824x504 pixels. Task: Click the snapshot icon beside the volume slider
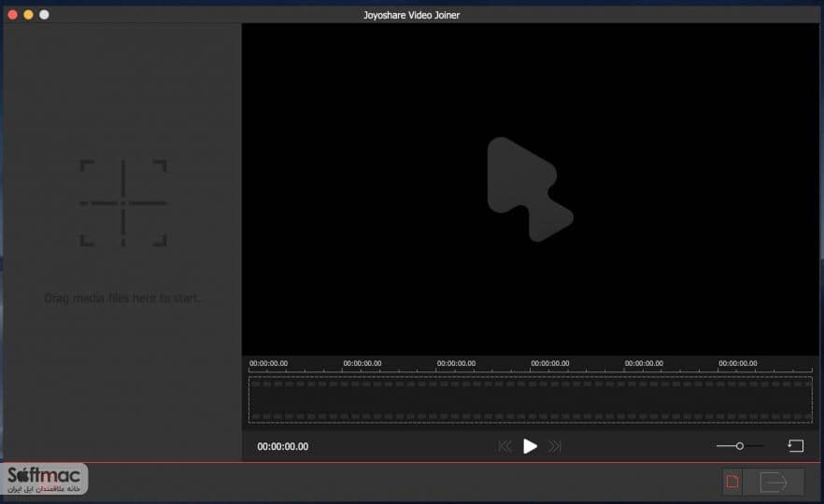click(796, 446)
